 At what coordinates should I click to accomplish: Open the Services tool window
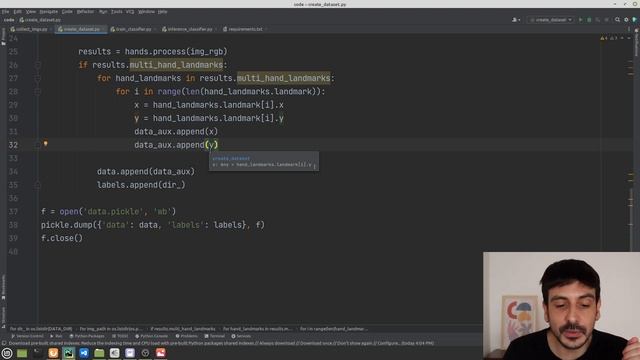click(241, 336)
